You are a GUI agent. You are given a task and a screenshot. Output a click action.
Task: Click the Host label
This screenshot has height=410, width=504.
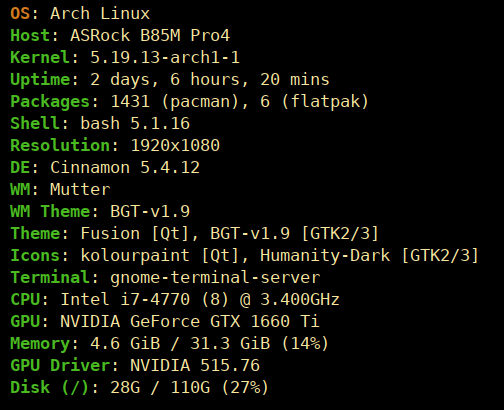[x=30, y=35]
